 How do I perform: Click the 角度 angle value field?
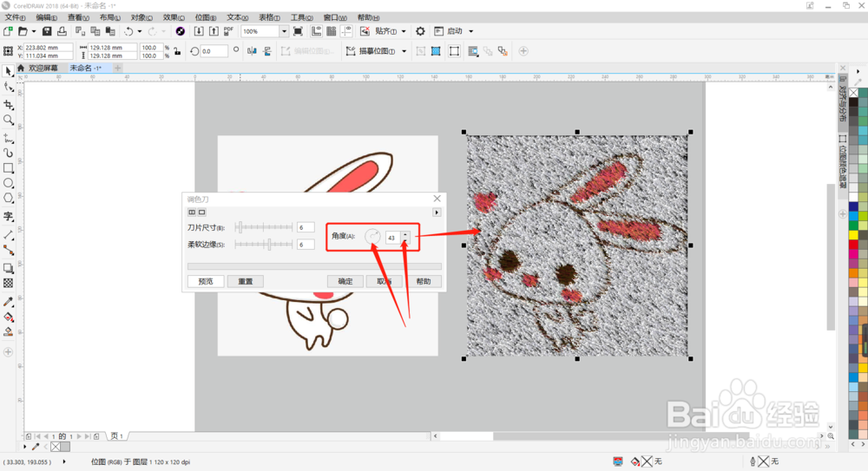pyautogui.click(x=391, y=237)
